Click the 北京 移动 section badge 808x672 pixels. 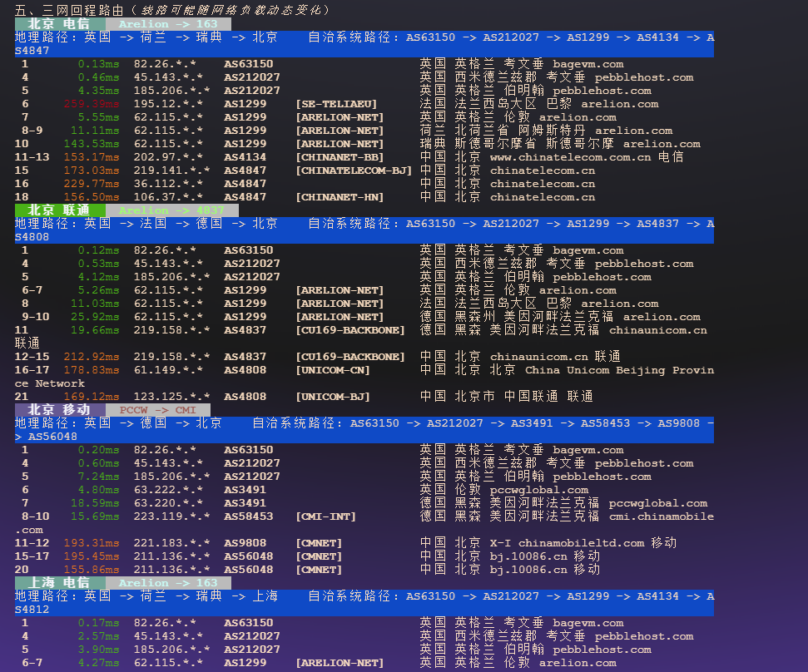(58, 409)
